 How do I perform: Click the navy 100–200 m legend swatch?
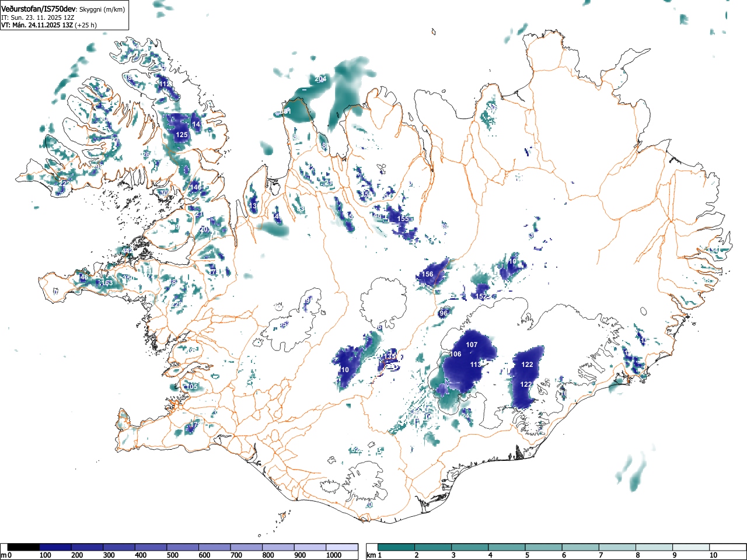point(55,547)
